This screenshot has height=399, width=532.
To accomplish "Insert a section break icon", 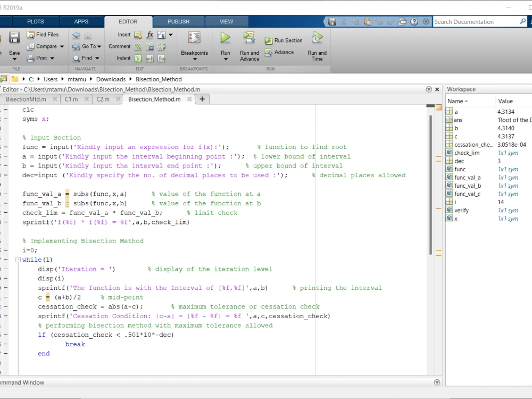I will click(x=138, y=35).
